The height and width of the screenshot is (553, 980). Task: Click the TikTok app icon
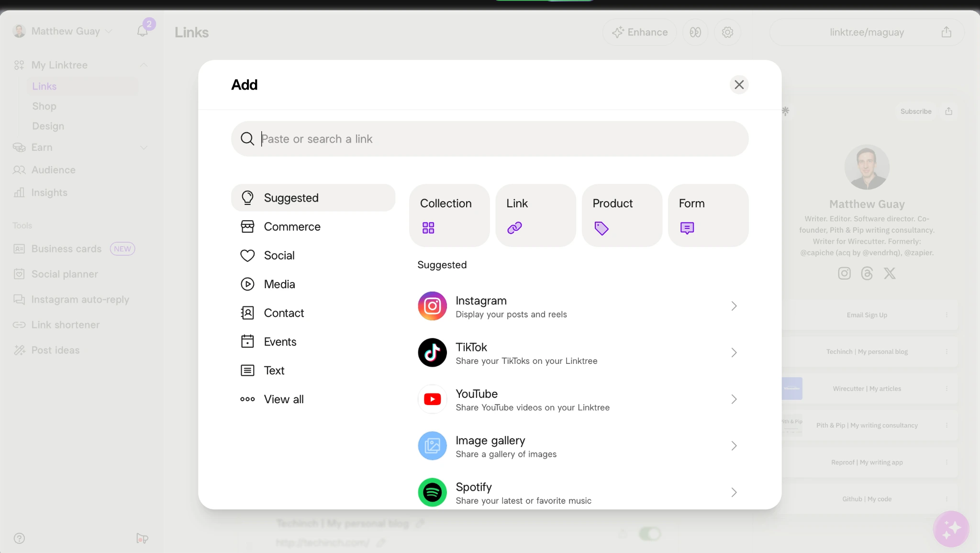click(x=432, y=352)
